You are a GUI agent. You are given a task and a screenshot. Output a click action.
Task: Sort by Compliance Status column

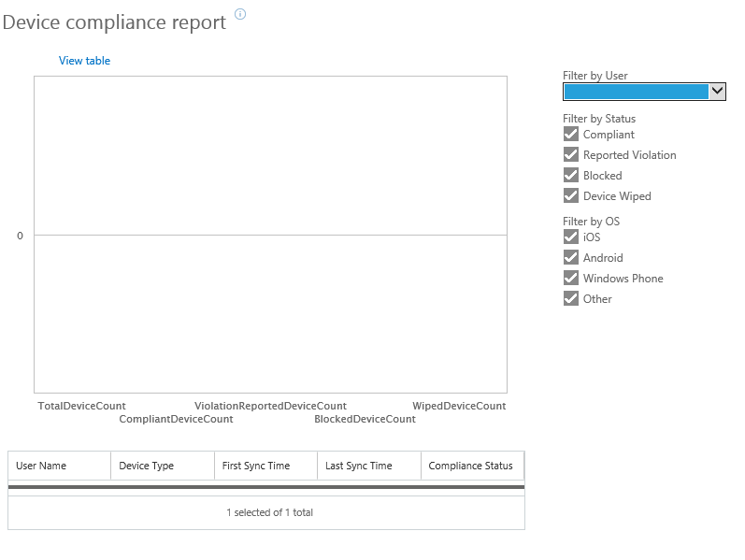click(x=470, y=466)
